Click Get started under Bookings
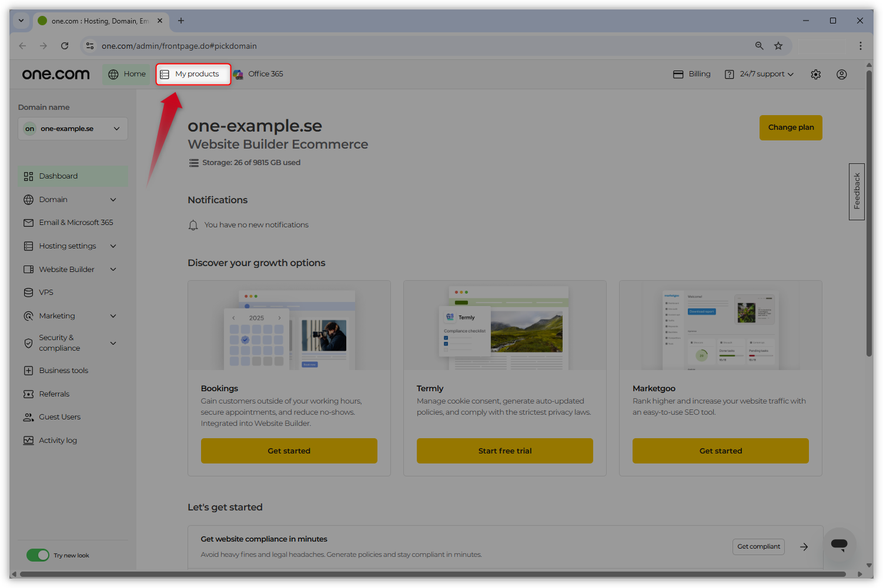The height and width of the screenshot is (588, 883). point(289,451)
